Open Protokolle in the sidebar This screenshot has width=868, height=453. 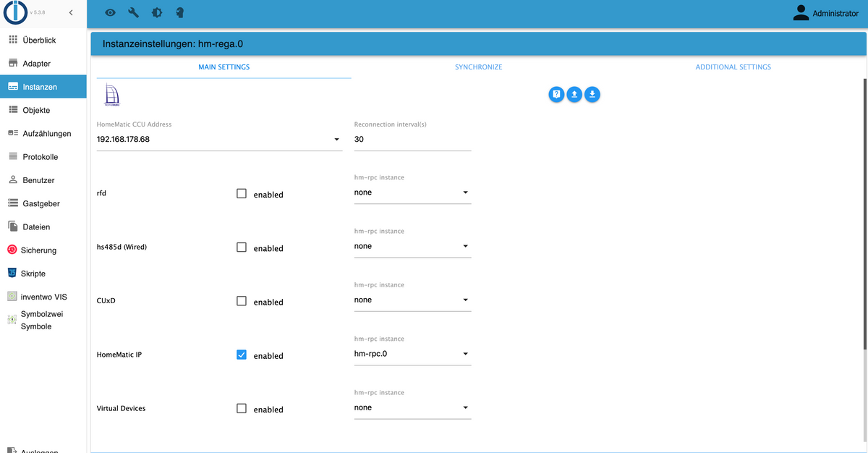(x=43, y=156)
